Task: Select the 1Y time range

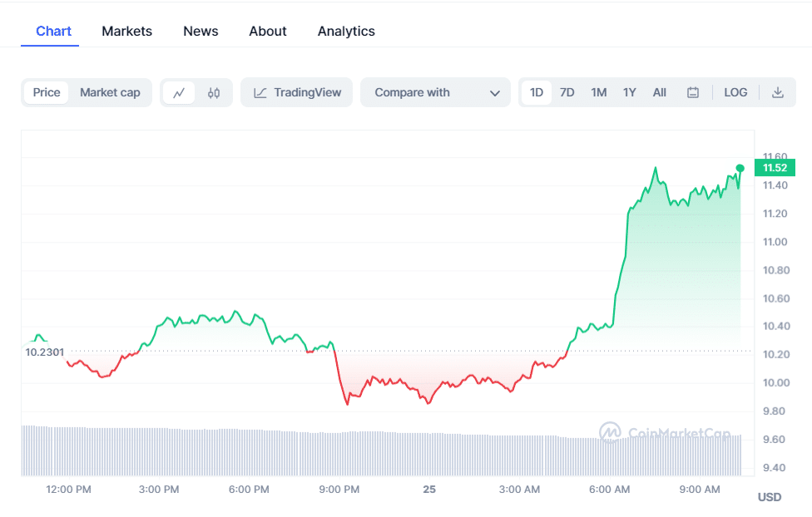Action: [x=629, y=92]
